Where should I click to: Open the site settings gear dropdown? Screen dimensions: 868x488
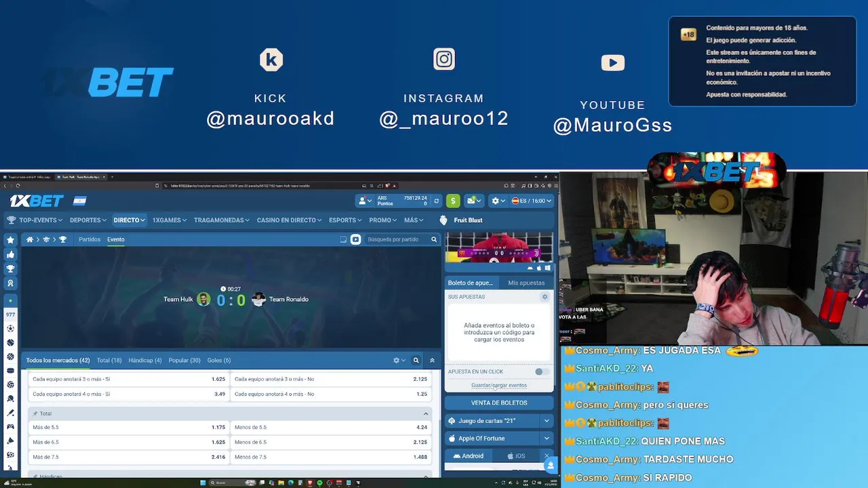point(498,201)
